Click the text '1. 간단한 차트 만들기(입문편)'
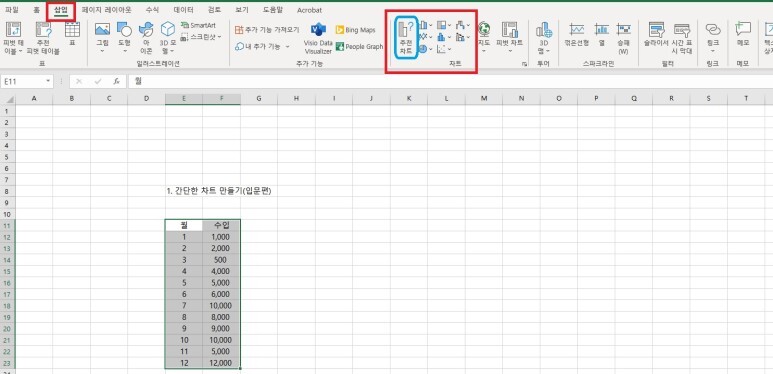This screenshot has width=773, height=374. click(219, 191)
